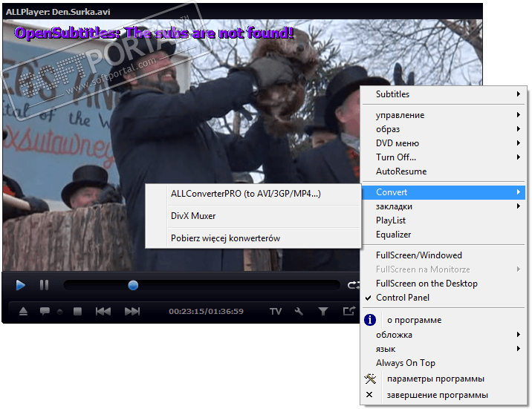The height and width of the screenshot is (409, 532).
Task: Toggle the Always On Top option
Action: click(444, 363)
